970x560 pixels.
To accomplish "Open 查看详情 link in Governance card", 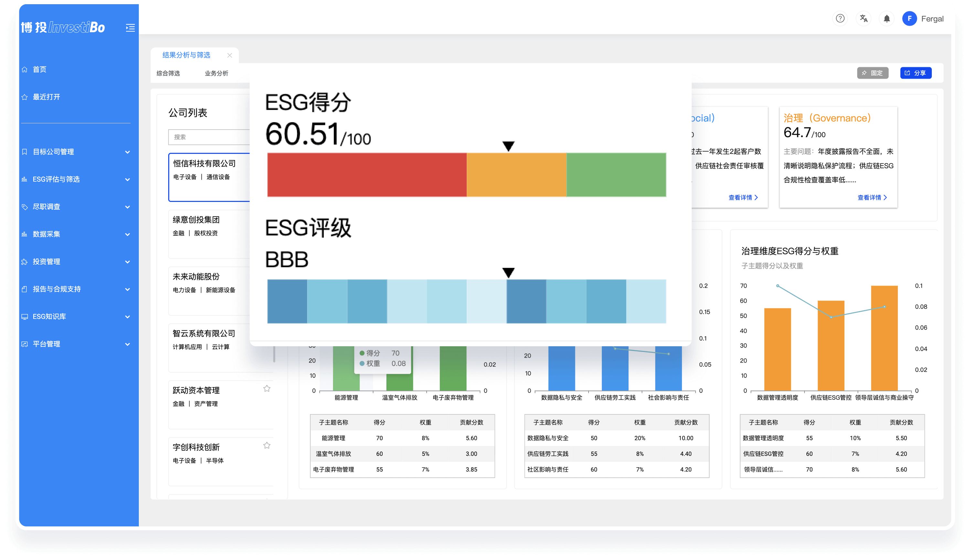I will tap(872, 197).
